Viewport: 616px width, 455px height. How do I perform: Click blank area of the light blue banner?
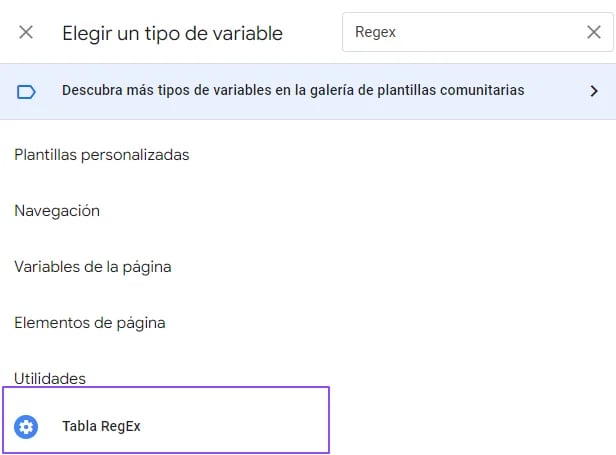tap(556, 110)
